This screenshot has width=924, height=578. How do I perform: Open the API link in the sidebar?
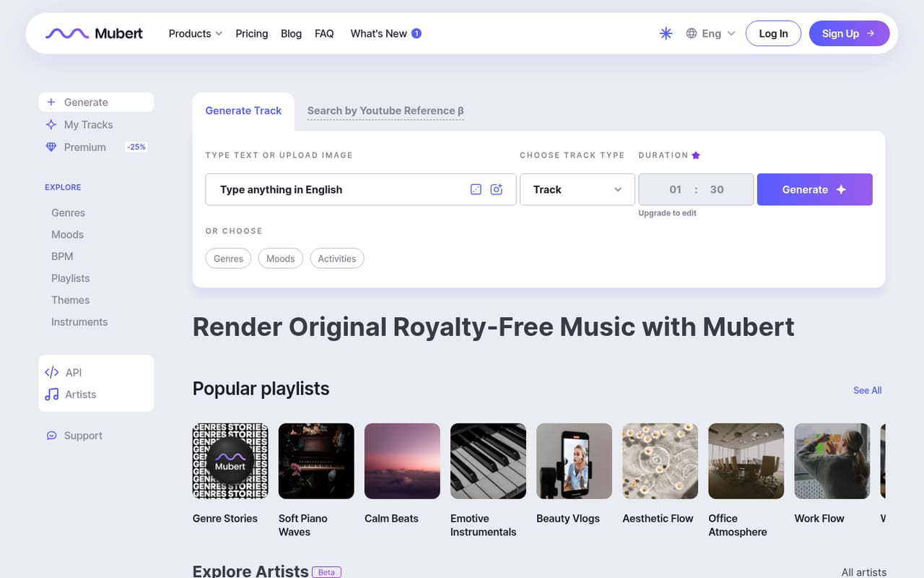click(x=74, y=373)
